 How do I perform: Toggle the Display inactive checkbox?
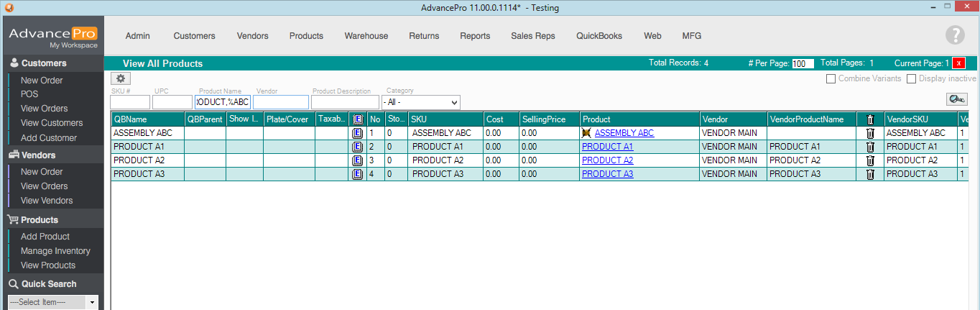[x=911, y=78]
